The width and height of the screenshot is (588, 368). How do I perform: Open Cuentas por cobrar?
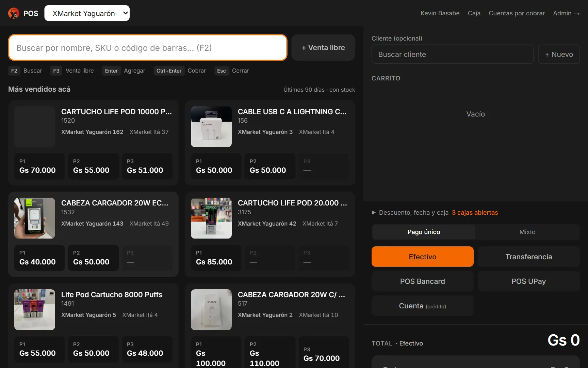point(517,13)
